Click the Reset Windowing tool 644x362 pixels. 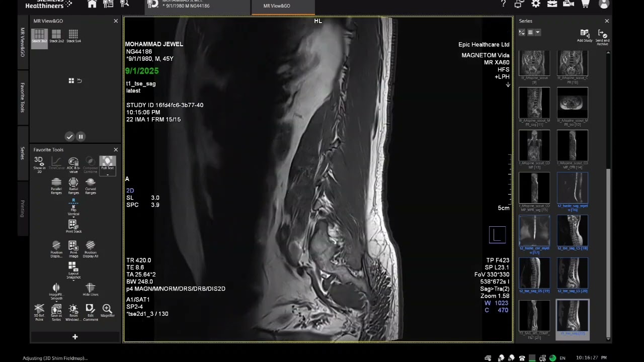point(73,312)
